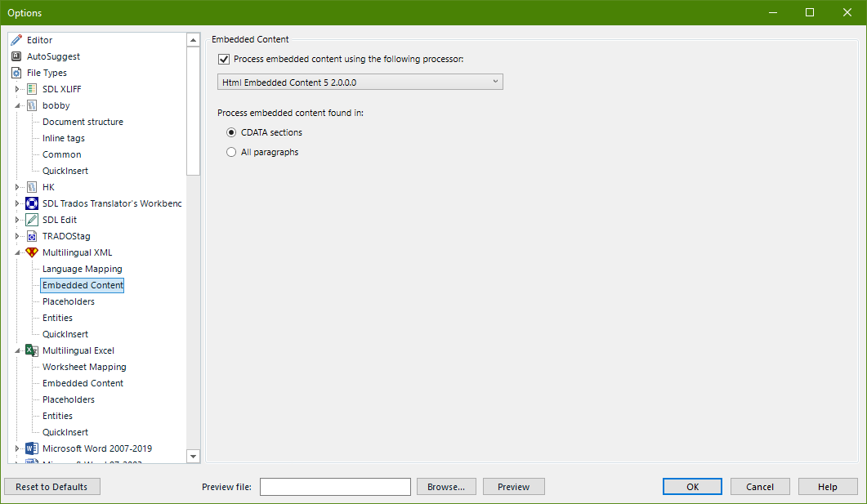Click the AutoSuggest icon

click(16, 56)
